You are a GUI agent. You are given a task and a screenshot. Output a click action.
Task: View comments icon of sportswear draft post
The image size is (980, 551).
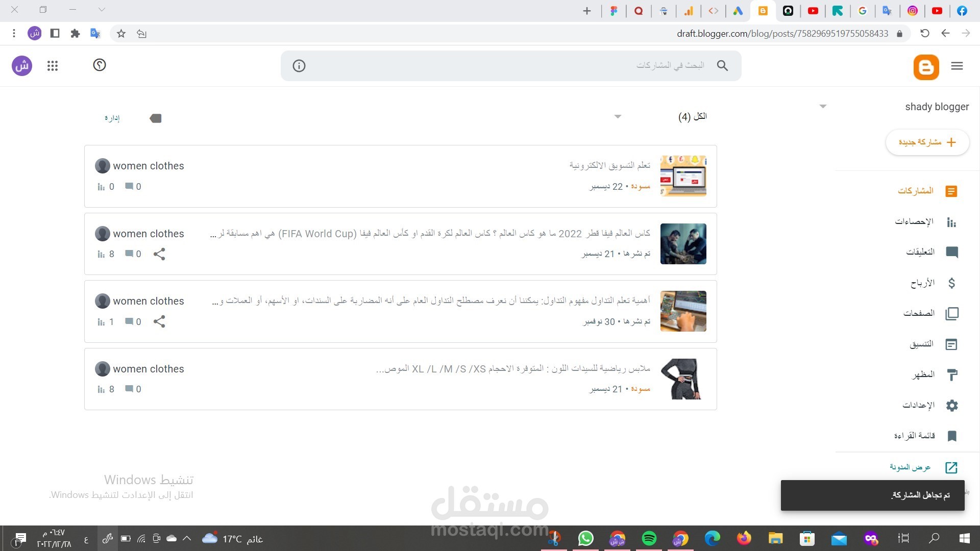129,389
